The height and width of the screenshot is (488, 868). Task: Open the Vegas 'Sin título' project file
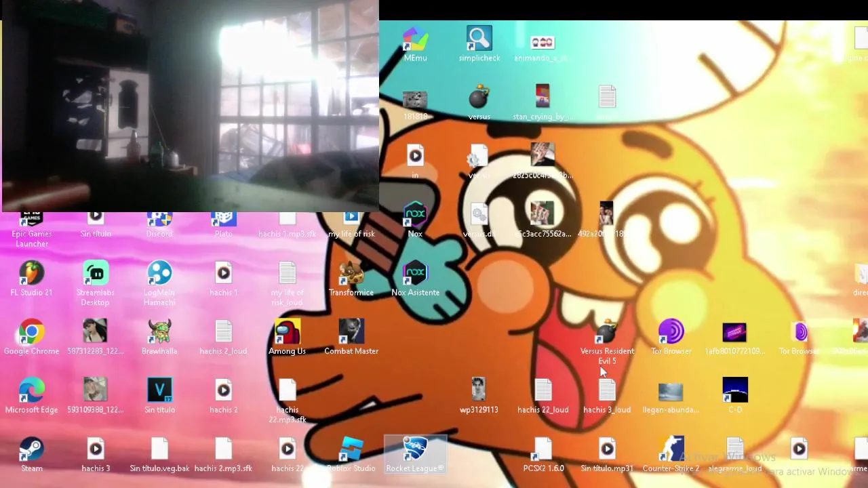(x=159, y=396)
